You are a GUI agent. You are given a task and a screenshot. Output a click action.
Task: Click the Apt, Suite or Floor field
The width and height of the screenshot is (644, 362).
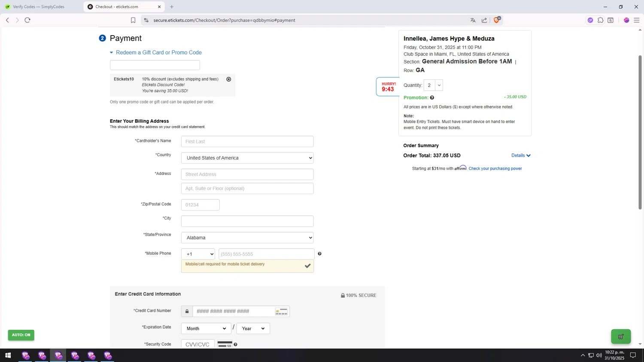[247, 188]
